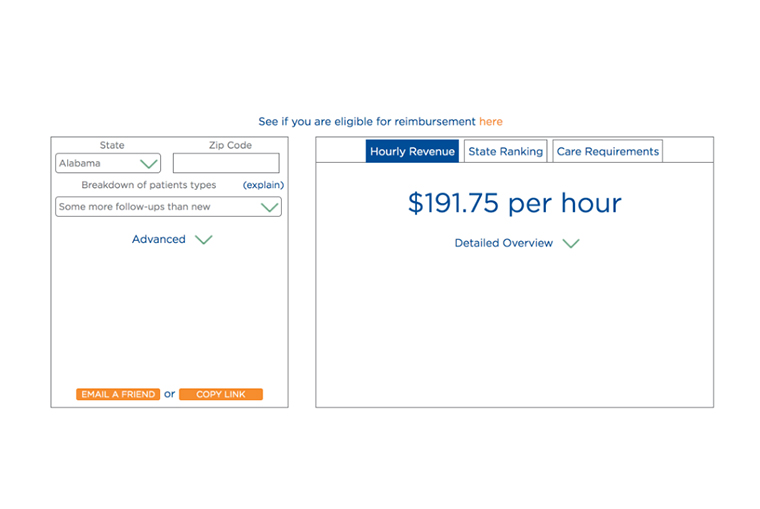Click the Zip Code label text
Viewport: 760px width, 509px height.
click(x=230, y=145)
